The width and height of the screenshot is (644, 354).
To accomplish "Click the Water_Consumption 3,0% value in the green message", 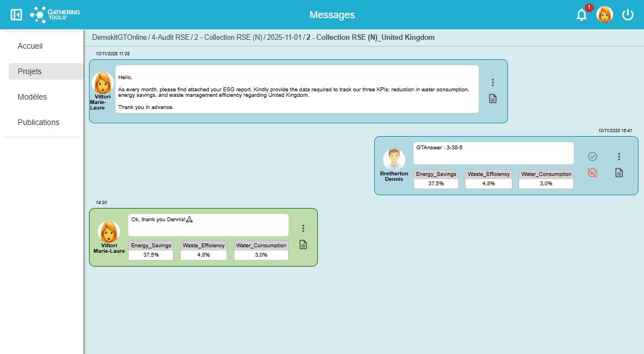I will (261, 255).
